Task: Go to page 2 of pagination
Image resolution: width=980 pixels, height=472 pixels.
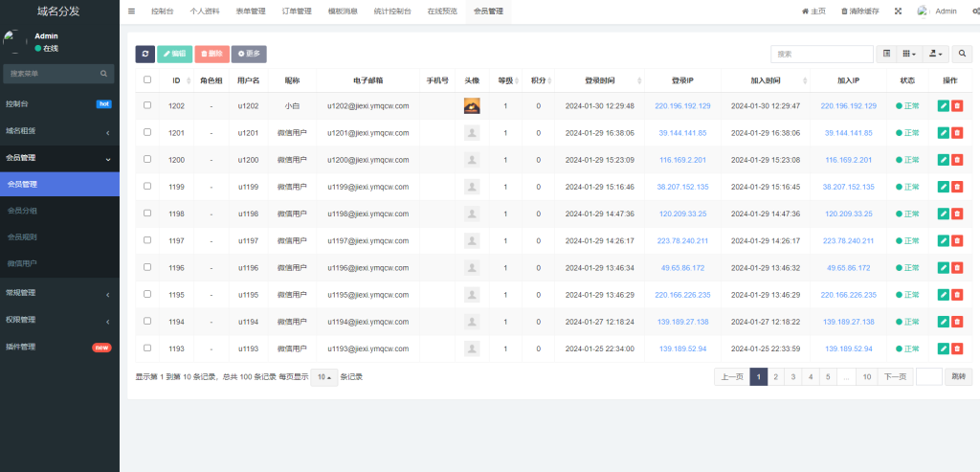Action: 775,377
